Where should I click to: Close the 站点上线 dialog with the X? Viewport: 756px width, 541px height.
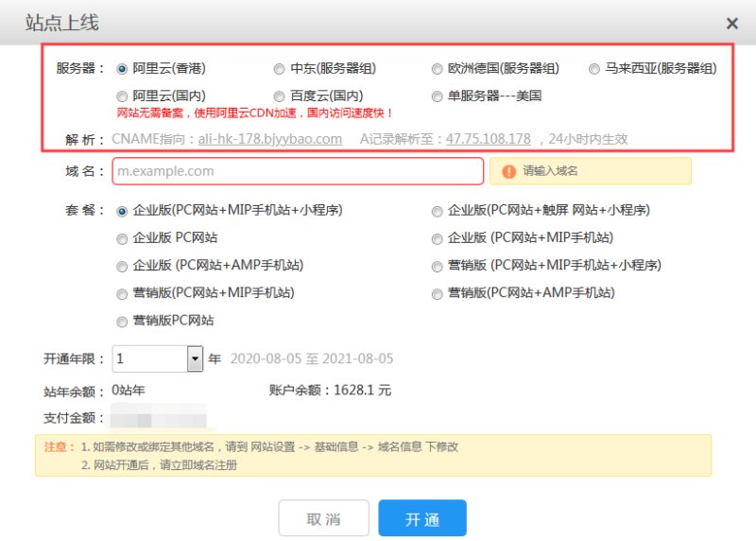coord(731,24)
